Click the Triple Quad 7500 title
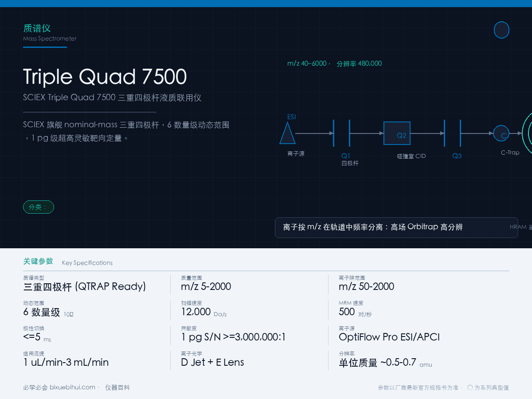Viewport: 532px width, 399px height. 105,77
